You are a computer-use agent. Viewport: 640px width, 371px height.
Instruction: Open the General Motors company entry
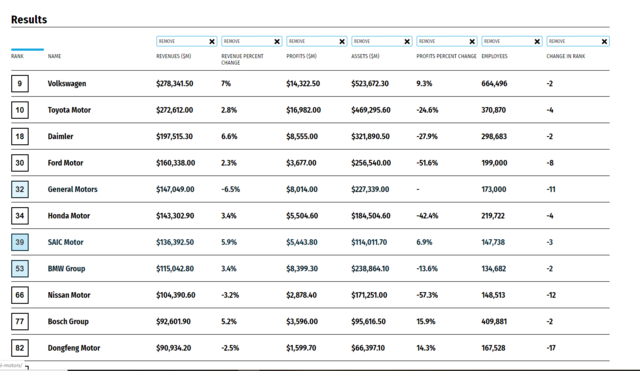72,189
